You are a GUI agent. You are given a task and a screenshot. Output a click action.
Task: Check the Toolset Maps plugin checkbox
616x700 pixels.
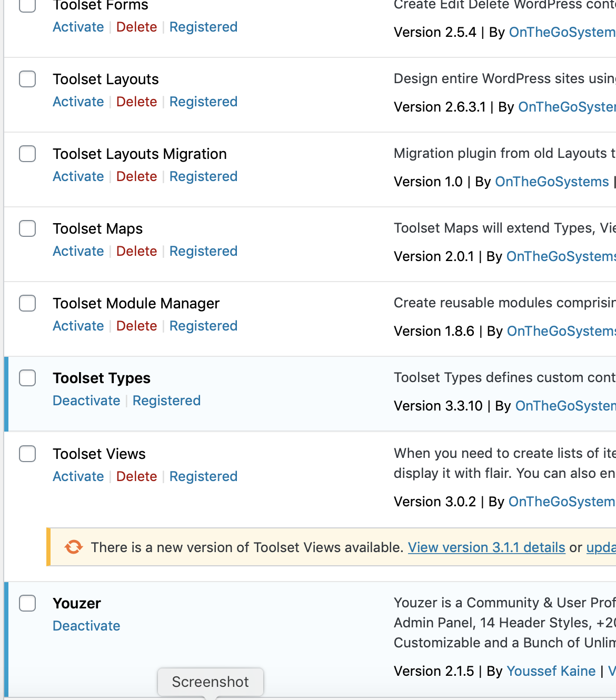coord(27,228)
